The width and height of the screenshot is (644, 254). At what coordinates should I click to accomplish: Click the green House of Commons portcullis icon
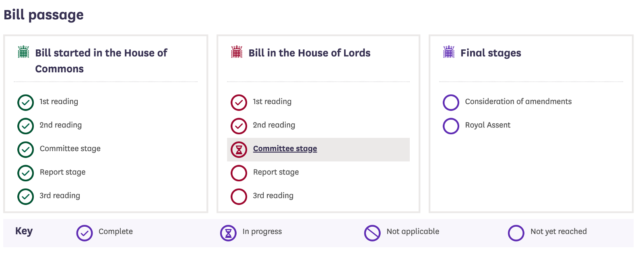click(x=24, y=52)
